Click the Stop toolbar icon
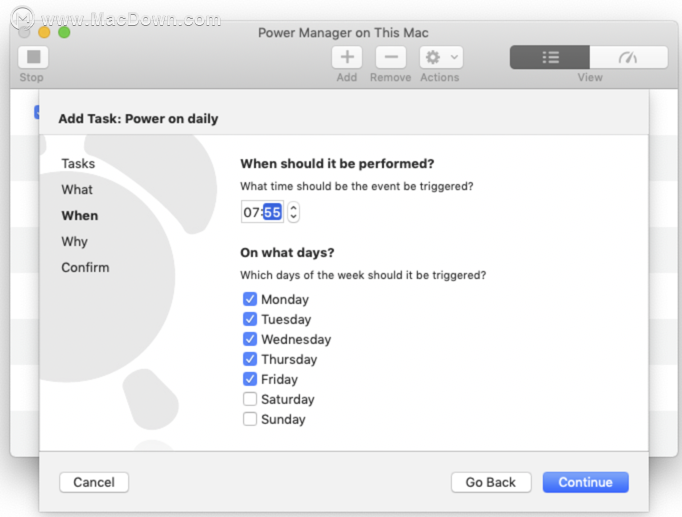The width and height of the screenshot is (682, 517). 33,57
